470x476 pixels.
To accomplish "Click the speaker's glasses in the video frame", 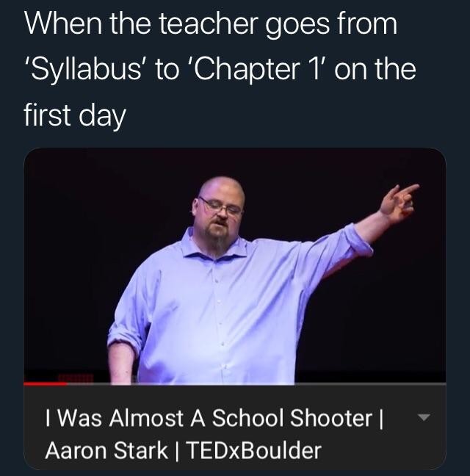I will click(x=221, y=206).
